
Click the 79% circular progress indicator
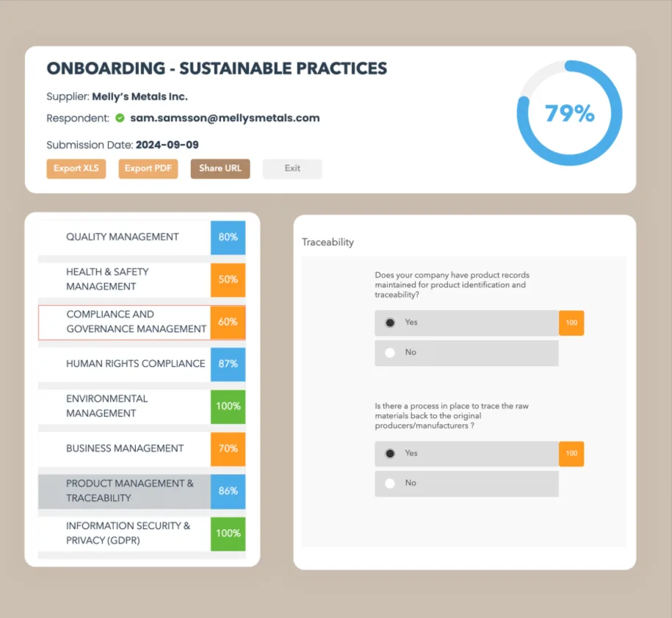(570, 113)
